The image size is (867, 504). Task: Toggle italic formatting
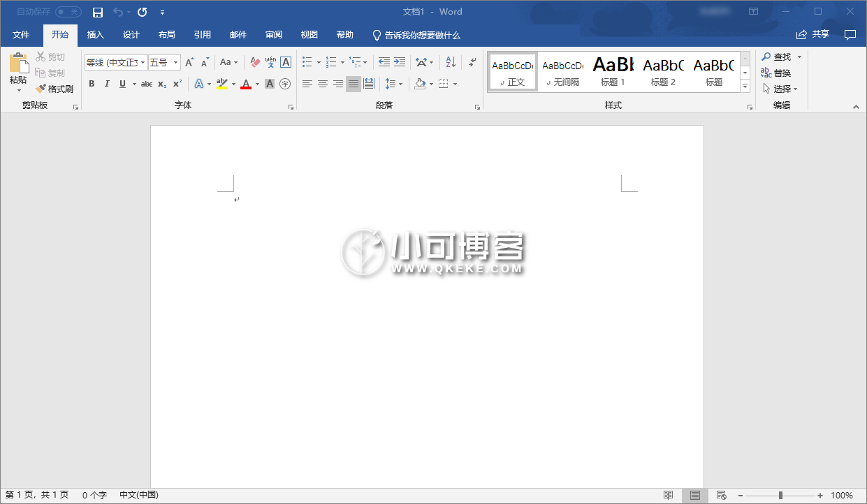[x=107, y=84]
